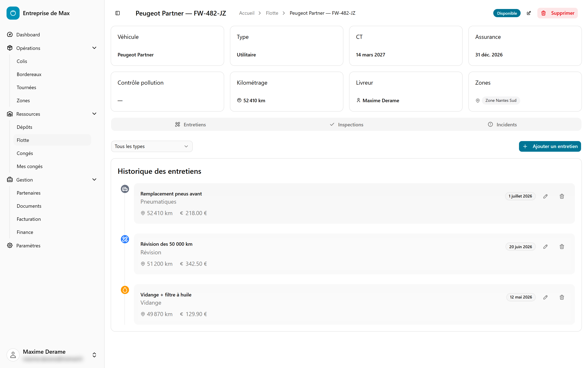Viewport: 588px width, 368px height.
Task: Delete the Vidange + filtre à huile entry
Action: 562,297
